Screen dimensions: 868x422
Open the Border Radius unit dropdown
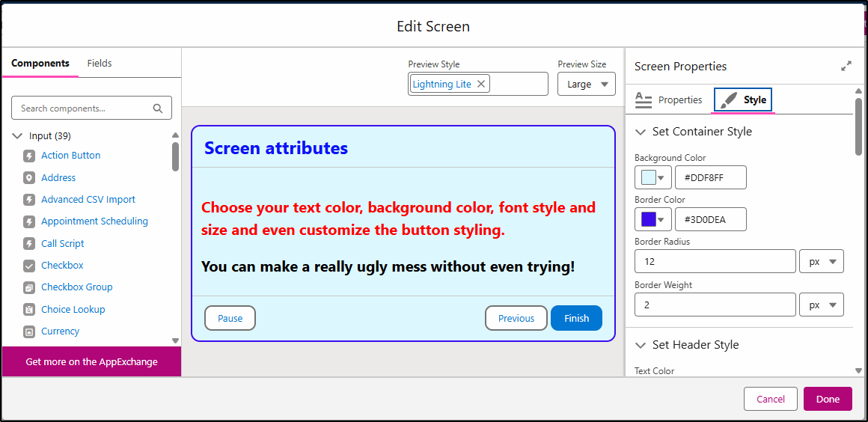click(x=822, y=262)
